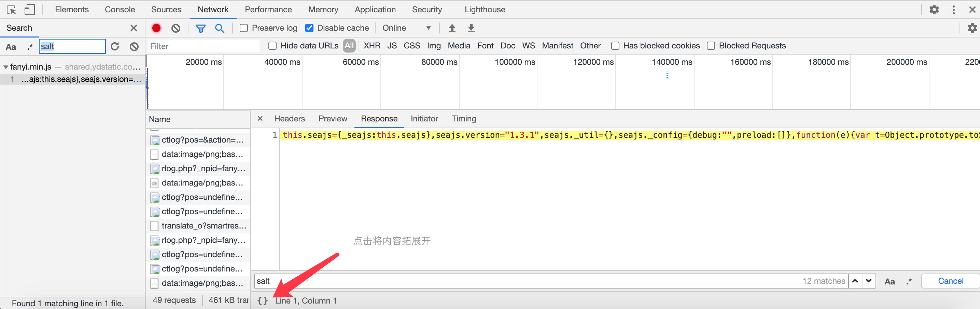Export HAR file with download arrow
The width and height of the screenshot is (980, 309).
(x=471, y=28)
